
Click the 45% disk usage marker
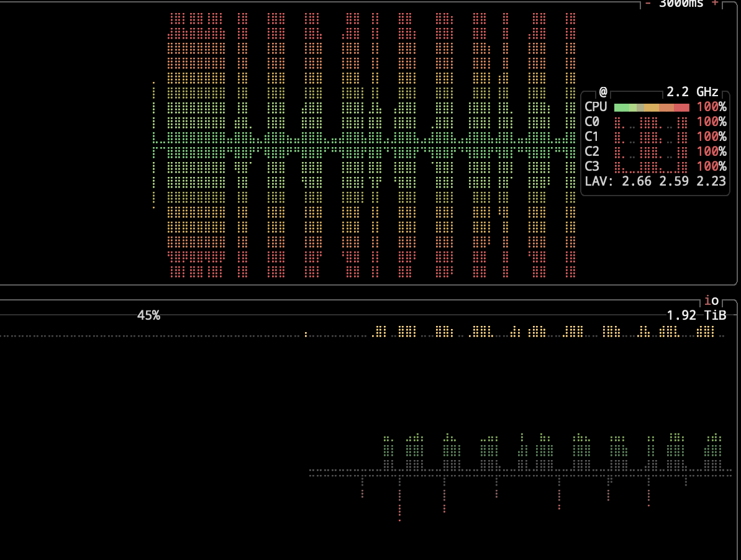point(148,315)
